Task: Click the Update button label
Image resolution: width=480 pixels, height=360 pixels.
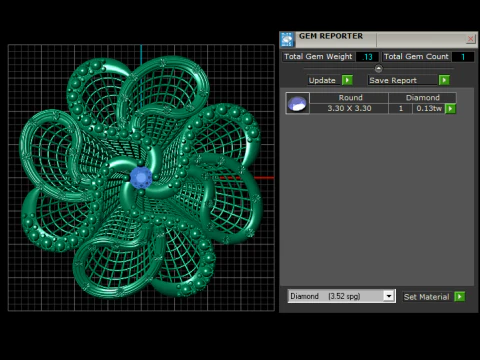Action: click(322, 80)
